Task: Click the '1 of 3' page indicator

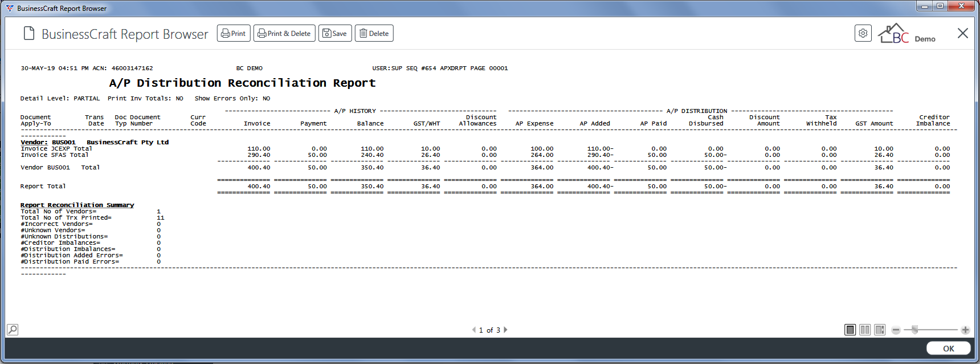Action: coord(489,330)
